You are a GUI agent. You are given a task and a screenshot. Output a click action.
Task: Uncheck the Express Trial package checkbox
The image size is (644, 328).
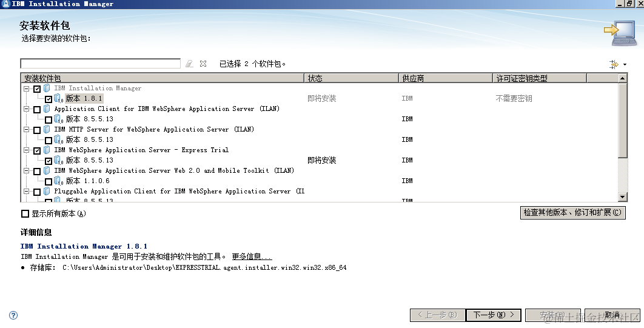click(37, 150)
